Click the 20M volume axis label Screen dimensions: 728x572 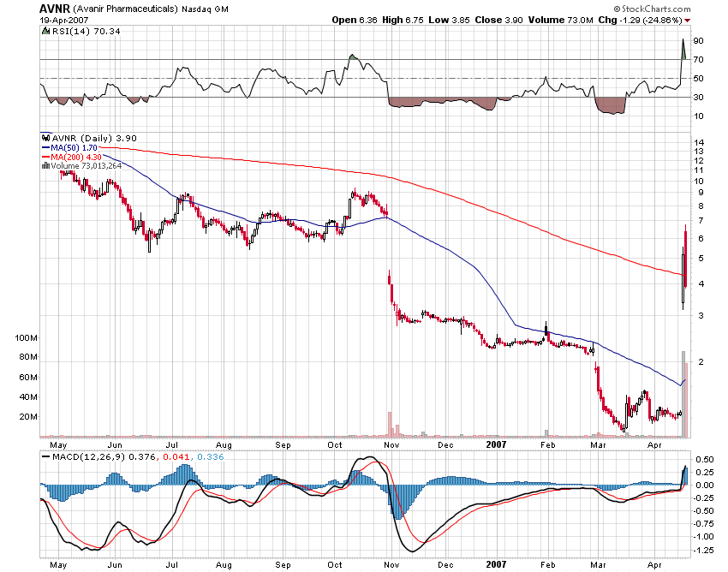(28, 417)
